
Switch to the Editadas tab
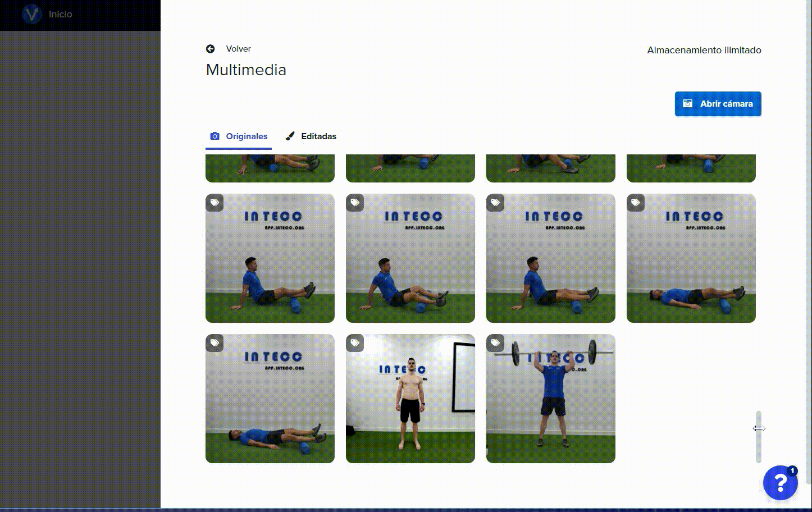(x=311, y=136)
